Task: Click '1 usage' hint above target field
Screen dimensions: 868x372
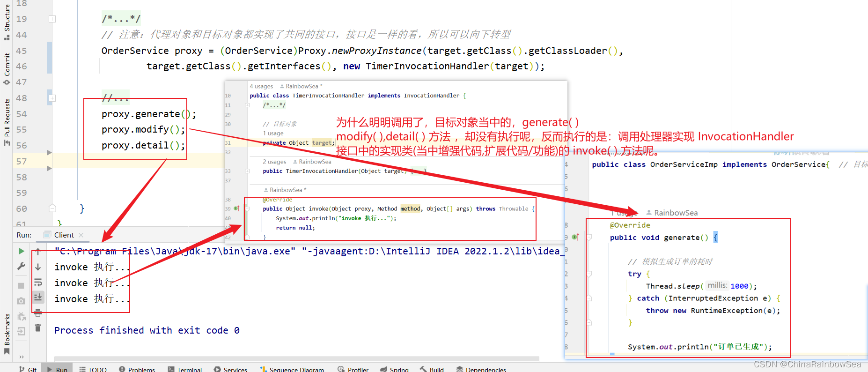Action: [x=273, y=133]
